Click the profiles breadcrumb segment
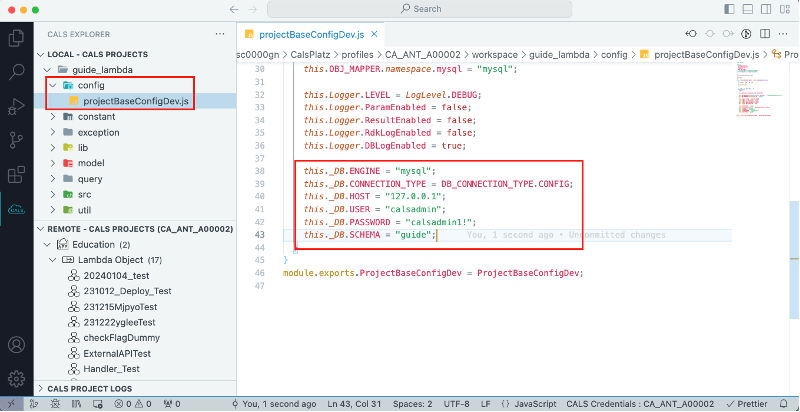The image size is (800, 412). [x=357, y=55]
